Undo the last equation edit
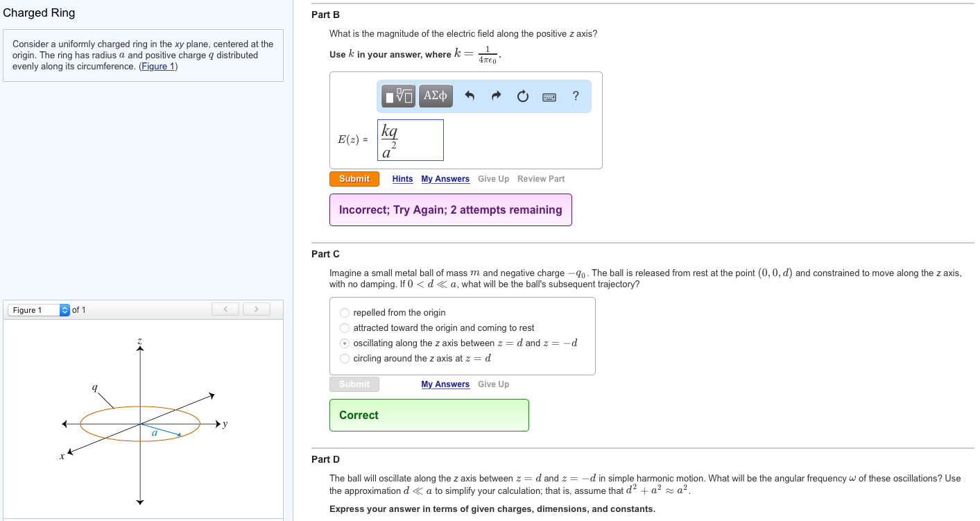The width and height of the screenshot is (980, 521). click(470, 96)
